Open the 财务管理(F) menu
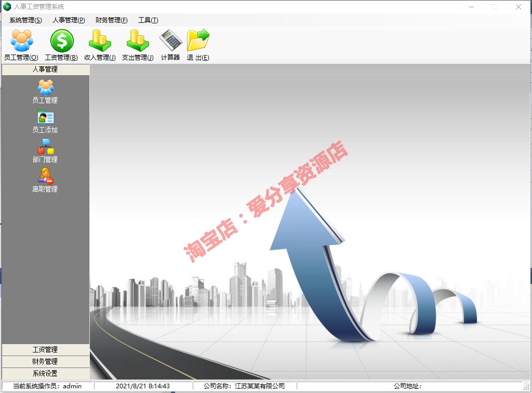532x393 pixels. (111, 20)
